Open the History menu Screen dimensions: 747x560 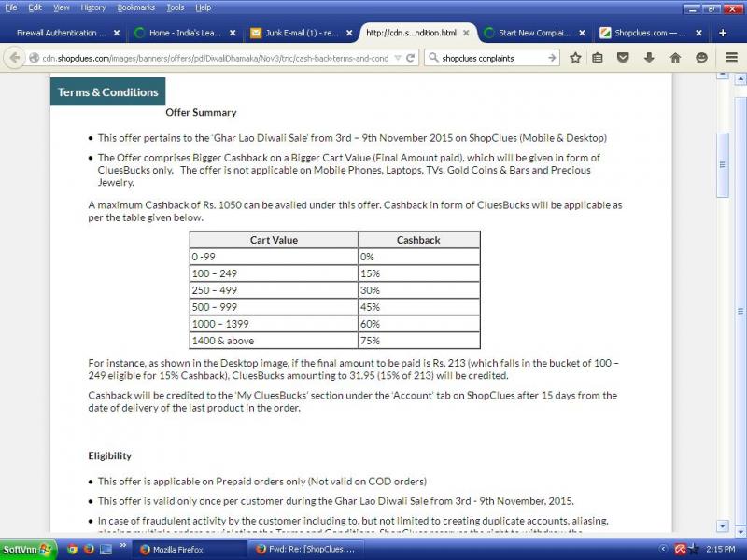[x=92, y=7]
